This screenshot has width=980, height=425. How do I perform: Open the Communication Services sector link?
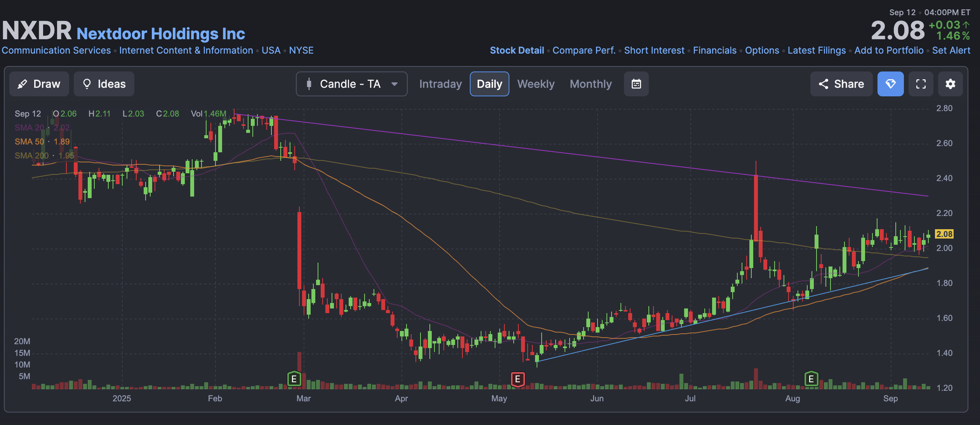pos(56,51)
